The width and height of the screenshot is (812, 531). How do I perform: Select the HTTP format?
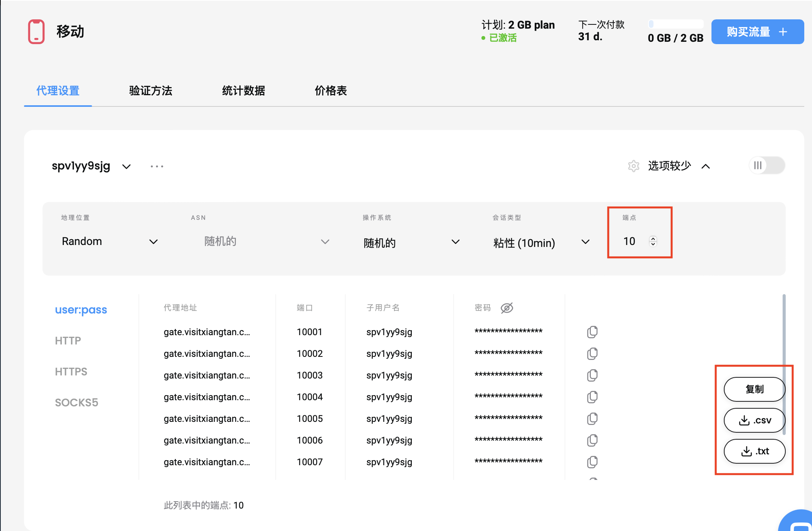[68, 341]
